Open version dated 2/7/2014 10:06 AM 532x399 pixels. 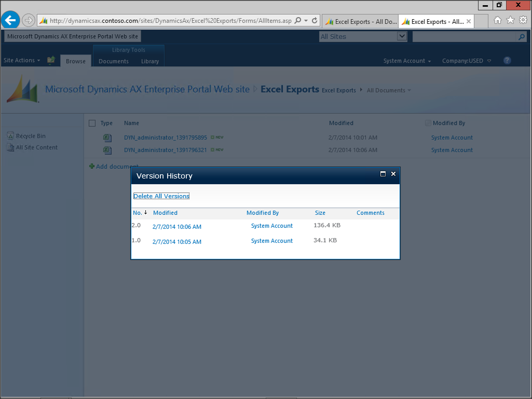click(177, 227)
